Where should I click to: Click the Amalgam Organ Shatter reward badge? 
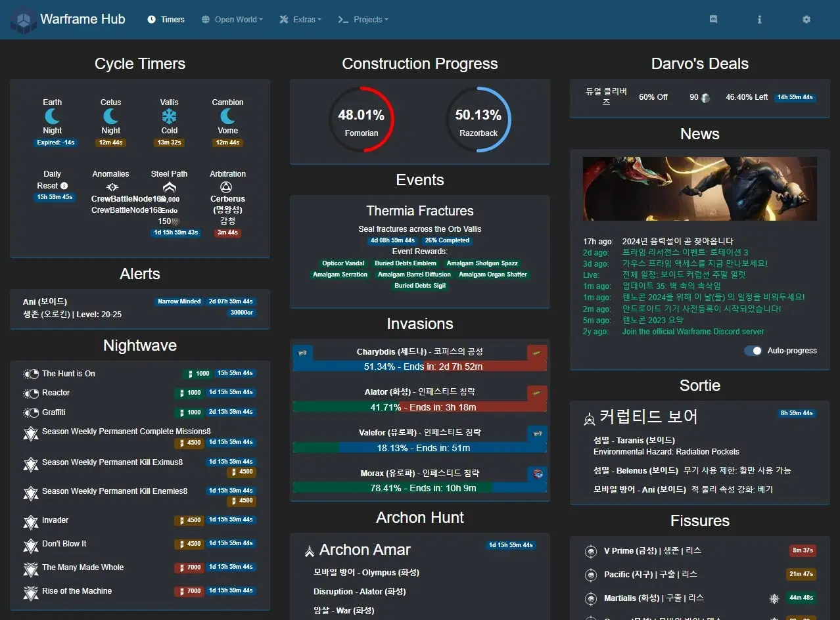coord(493,275)
